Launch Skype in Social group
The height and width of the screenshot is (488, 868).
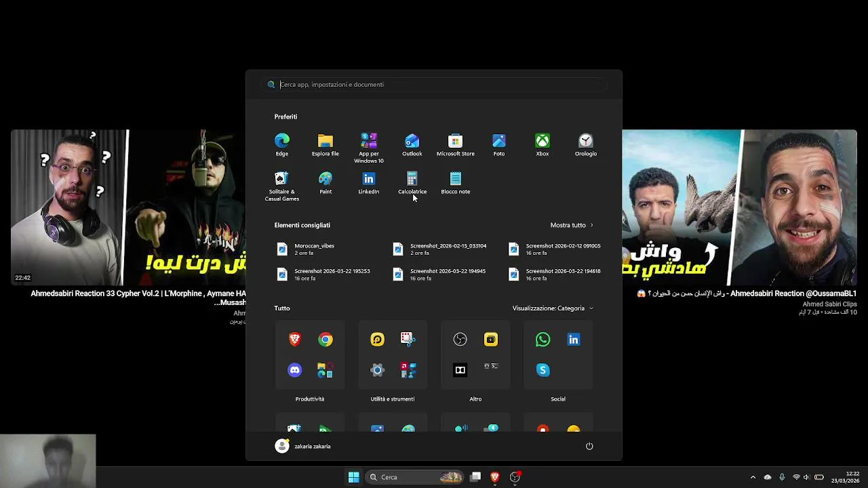[543, 370]
